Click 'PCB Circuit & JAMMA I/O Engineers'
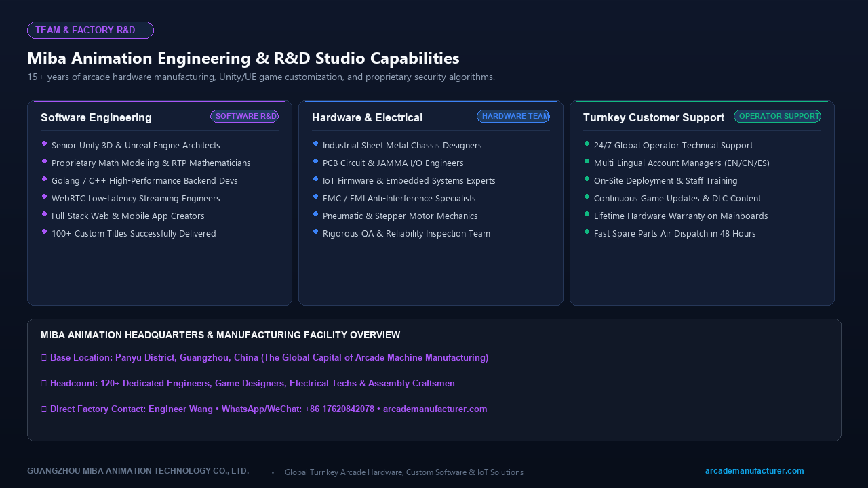The width and height of the screenshot is (868, 488). 393,163
